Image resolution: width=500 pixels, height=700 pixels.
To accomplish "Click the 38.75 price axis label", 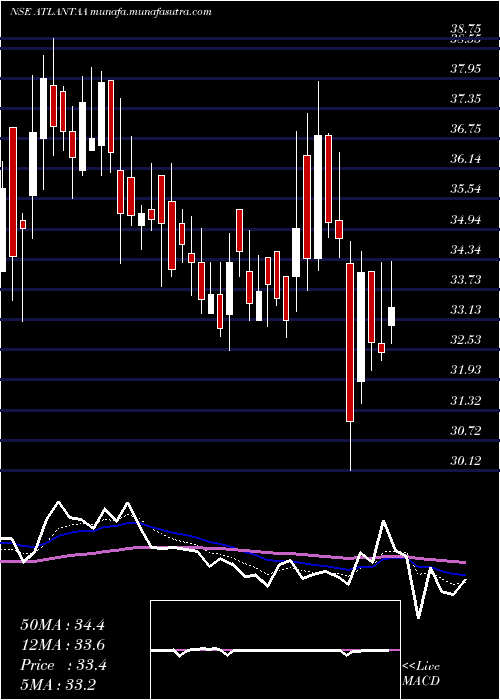I will pos(466,30).
